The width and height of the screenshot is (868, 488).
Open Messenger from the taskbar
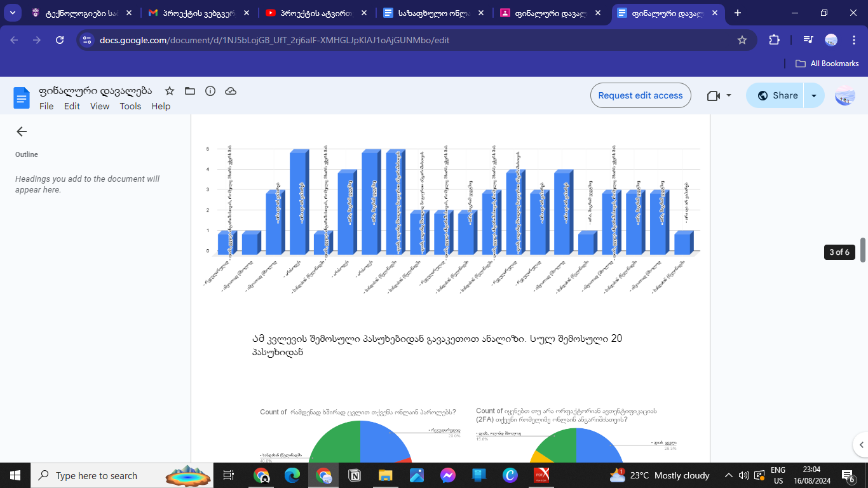pyautogui.click(x=448, y=475)
